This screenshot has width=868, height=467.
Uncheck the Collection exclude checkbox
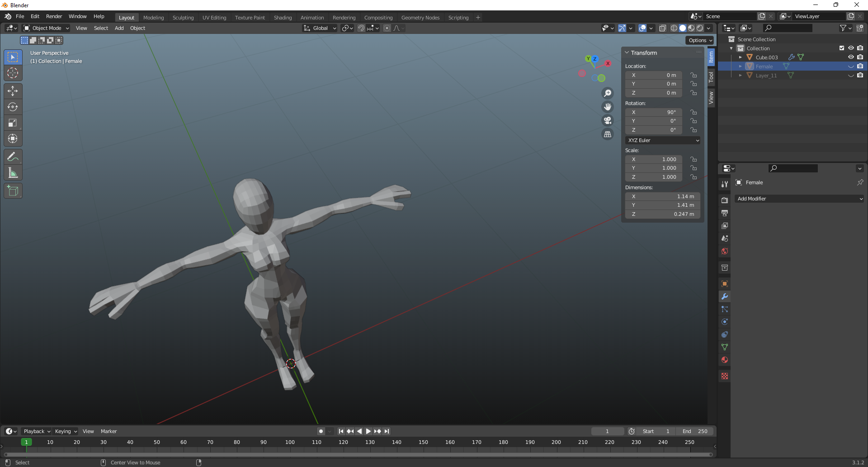coord(842,48)
